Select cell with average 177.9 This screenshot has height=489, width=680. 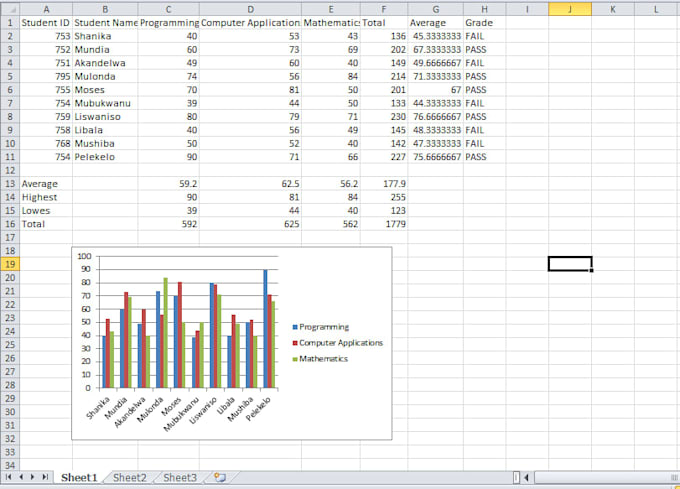[384, 184]
